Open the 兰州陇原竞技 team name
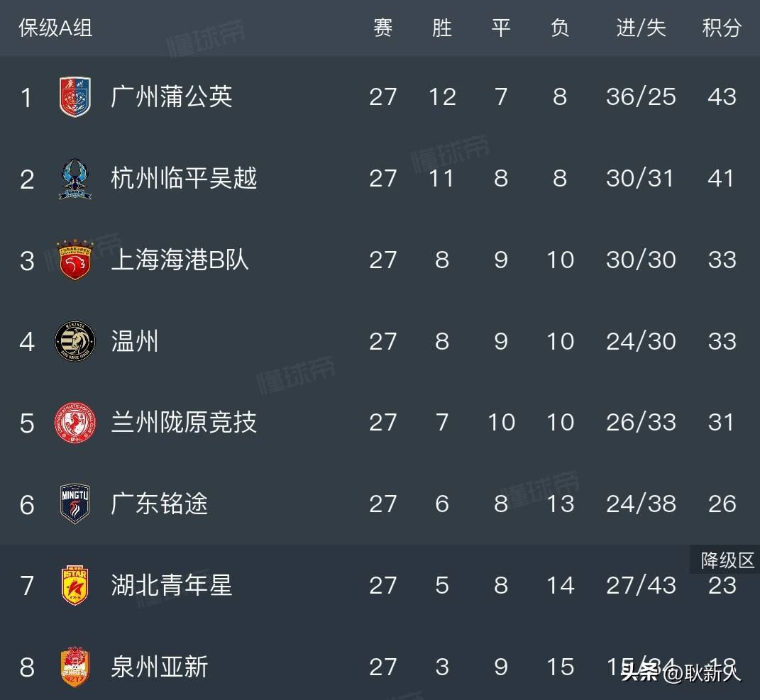The image size is (760, 700). [x=184, y=423]
